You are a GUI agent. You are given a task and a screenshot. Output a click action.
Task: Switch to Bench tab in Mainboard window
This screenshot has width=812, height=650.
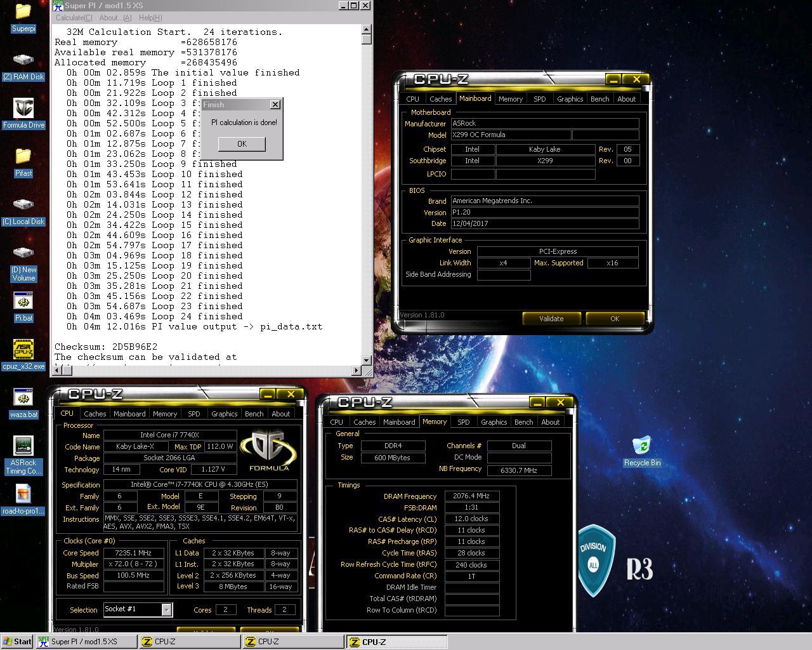point(599,99)
